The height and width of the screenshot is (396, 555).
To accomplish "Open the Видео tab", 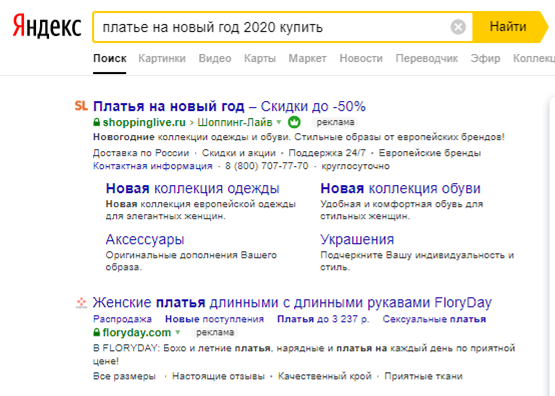I will (x=215, y=58).
